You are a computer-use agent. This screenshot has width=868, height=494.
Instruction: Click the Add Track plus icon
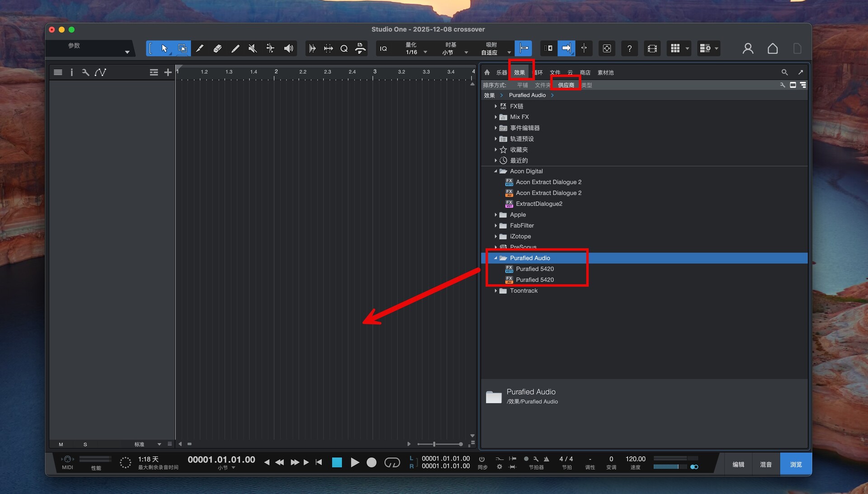[x=168, y=72]
